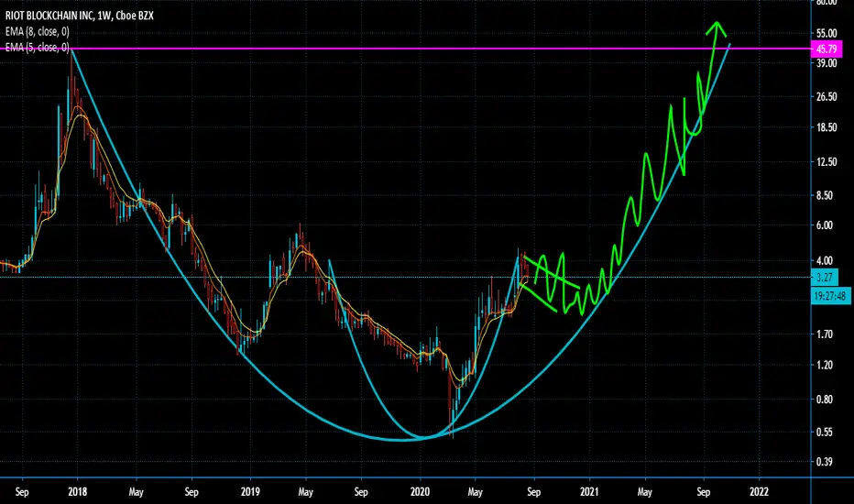Select the dotted current price line at 3.27
854x504 pixels.
(x=406, y=278)
